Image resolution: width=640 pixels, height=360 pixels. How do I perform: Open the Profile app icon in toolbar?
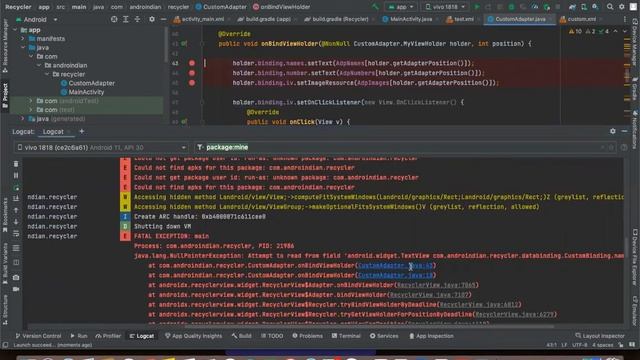click(x=535, y=7)
